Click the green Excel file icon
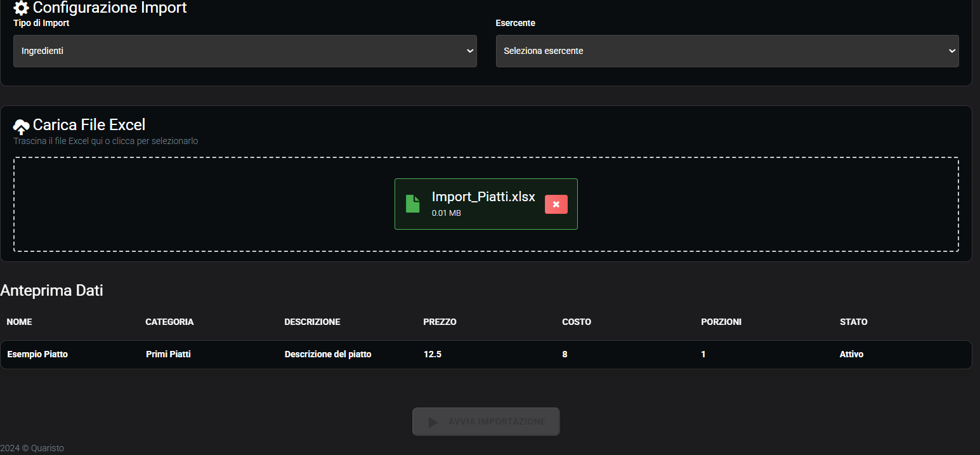 point(413,204)
